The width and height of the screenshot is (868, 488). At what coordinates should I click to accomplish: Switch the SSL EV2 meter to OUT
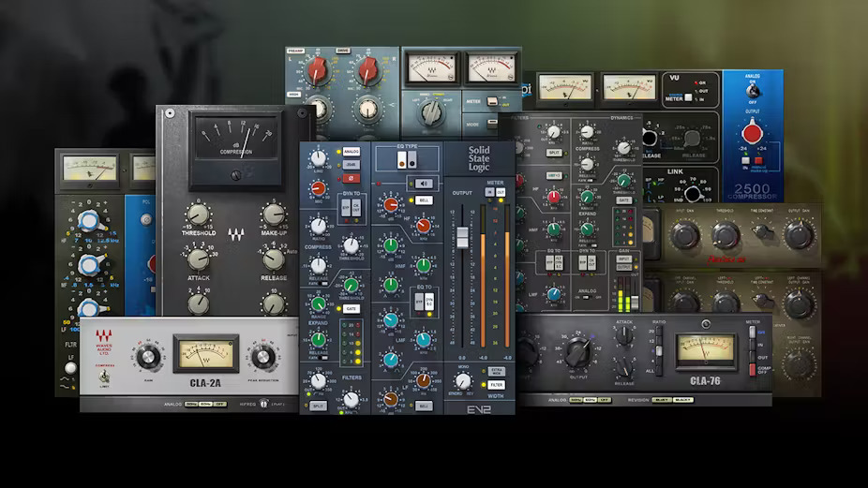[501, 192]
